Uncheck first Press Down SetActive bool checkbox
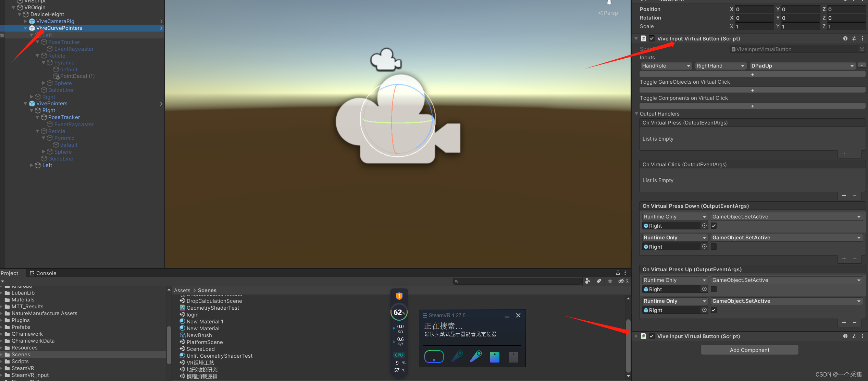This screenshot has width=868, height=381. 714,226
